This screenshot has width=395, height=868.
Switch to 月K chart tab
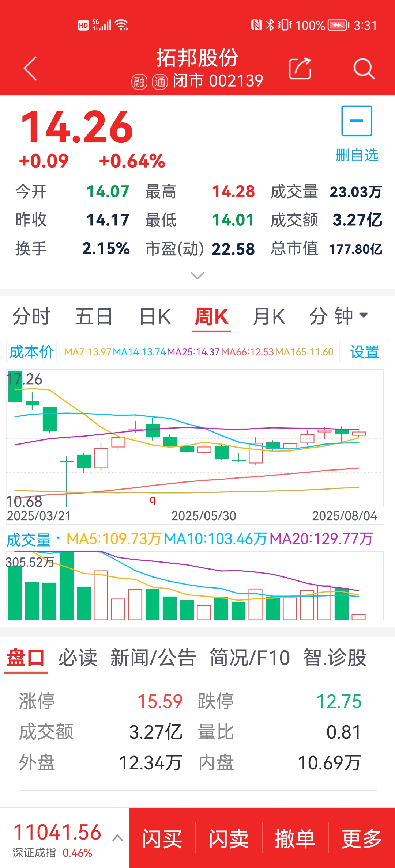pyautogui.click(x=269, y=316)
